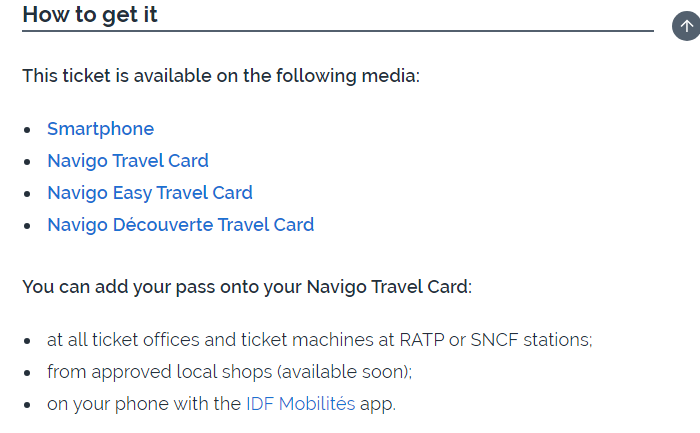Visit the Navigo Découverte Travel Card link

point(181,225)
